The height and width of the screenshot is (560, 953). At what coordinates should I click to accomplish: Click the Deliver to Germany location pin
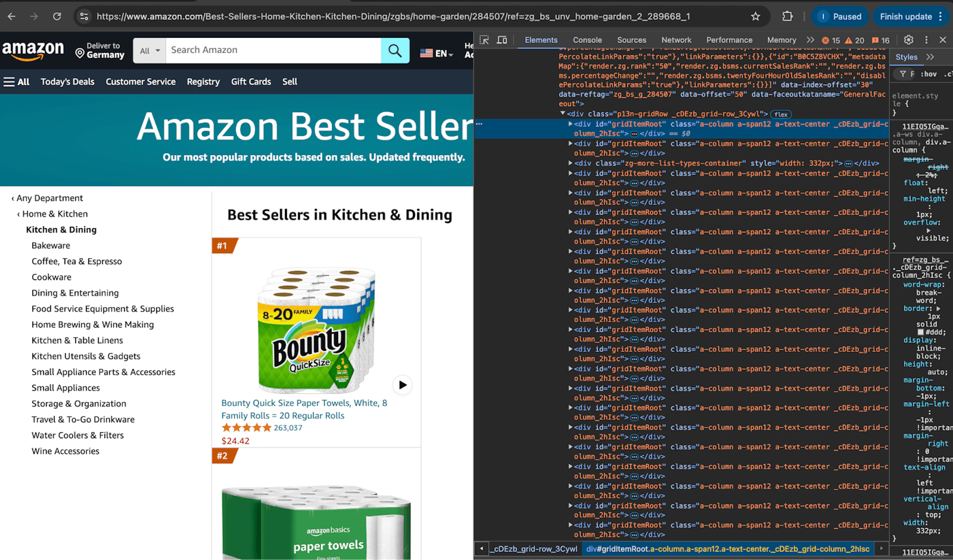click(79, 53)
